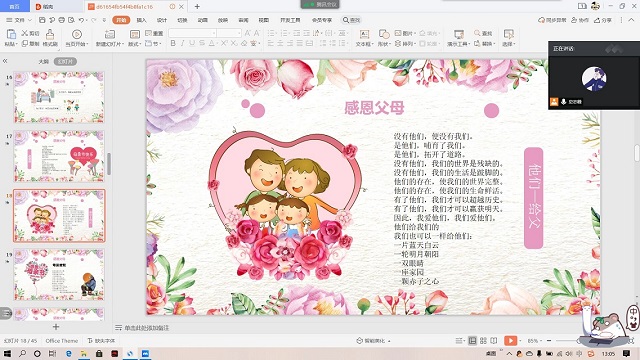640x360 pixels.
Task: Collapse the ribbon with chevron
Action: coord(632,20)
